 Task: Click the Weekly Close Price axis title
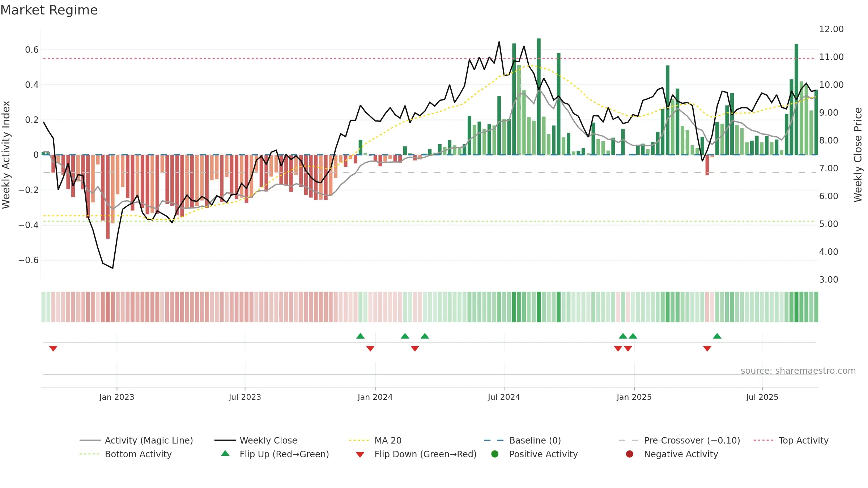click(x=858, y=155)
